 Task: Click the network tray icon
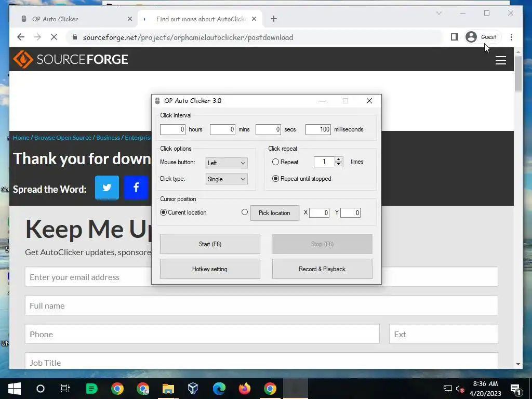point(447,389)
